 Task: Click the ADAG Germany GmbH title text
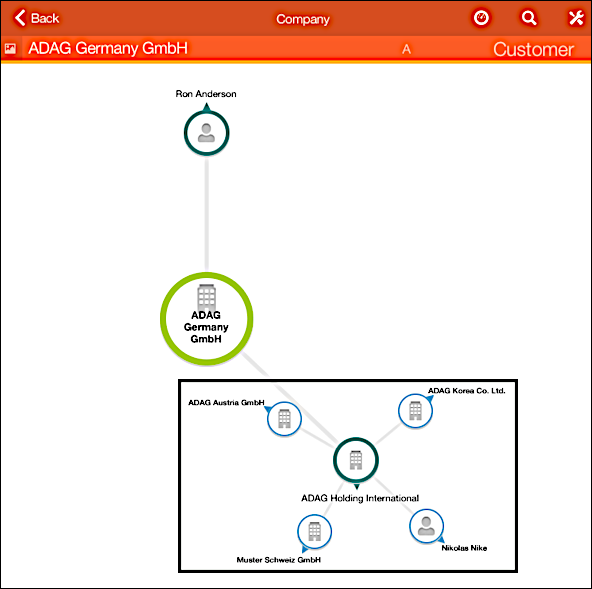point(108,48)
